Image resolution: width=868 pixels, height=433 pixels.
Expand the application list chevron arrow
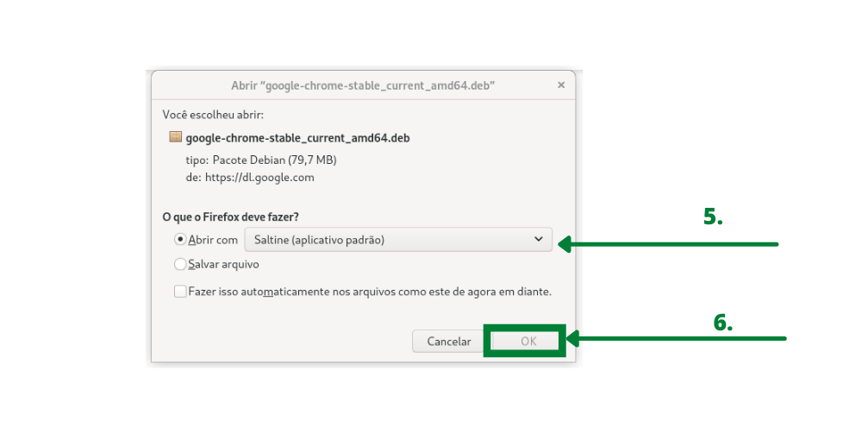coord(539,240)
